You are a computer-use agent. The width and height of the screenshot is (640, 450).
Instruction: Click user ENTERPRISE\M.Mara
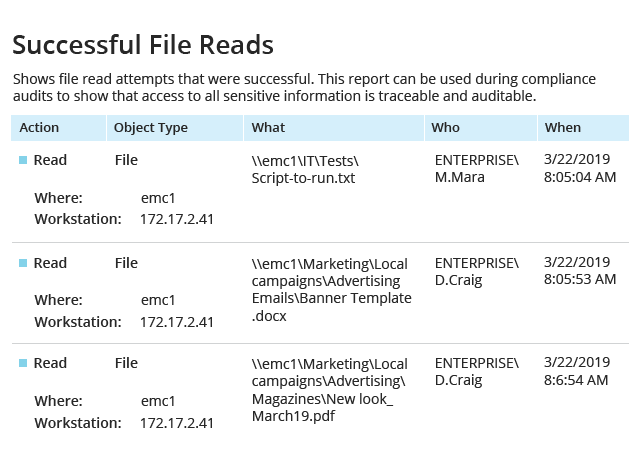(477, 169)
